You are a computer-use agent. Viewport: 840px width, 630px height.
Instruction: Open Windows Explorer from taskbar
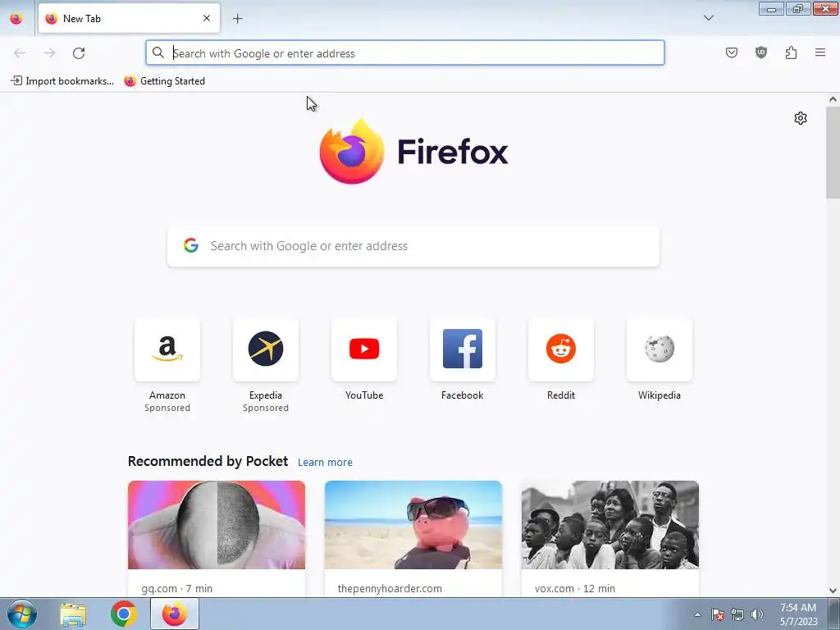pos(73,614)
